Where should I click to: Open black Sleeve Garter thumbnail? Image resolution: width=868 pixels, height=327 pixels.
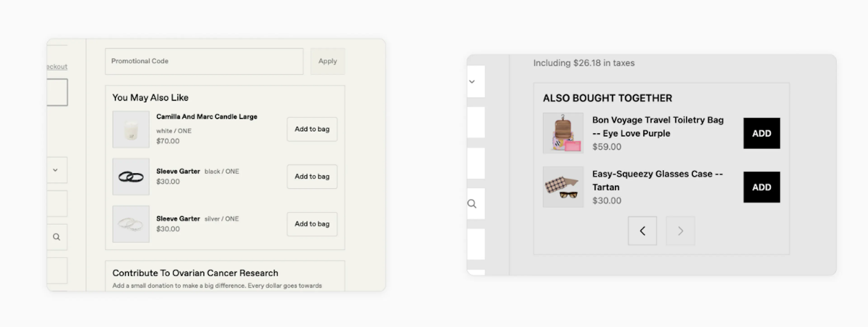131,177
